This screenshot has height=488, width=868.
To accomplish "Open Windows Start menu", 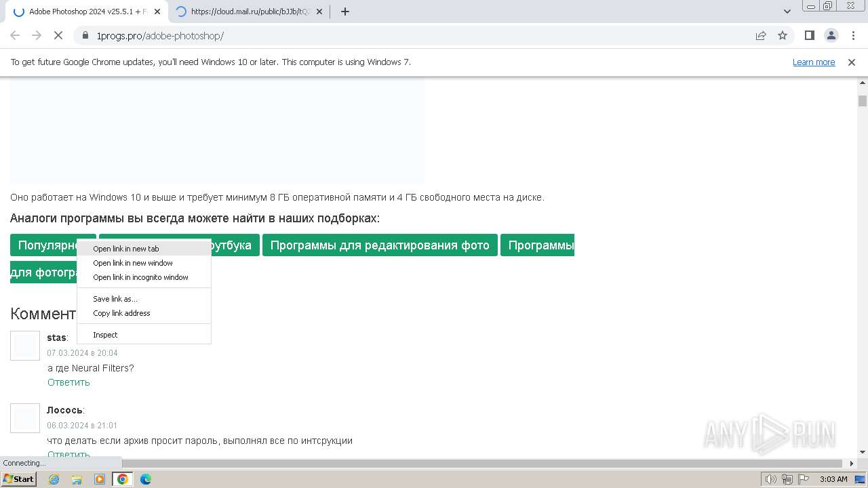I will click(19, 479).
